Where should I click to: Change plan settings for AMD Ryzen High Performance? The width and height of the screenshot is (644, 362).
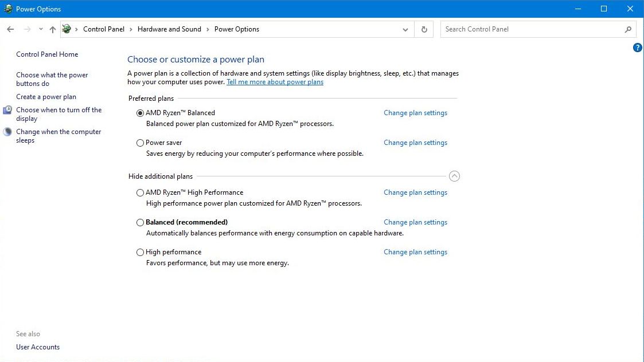point(415,192)
